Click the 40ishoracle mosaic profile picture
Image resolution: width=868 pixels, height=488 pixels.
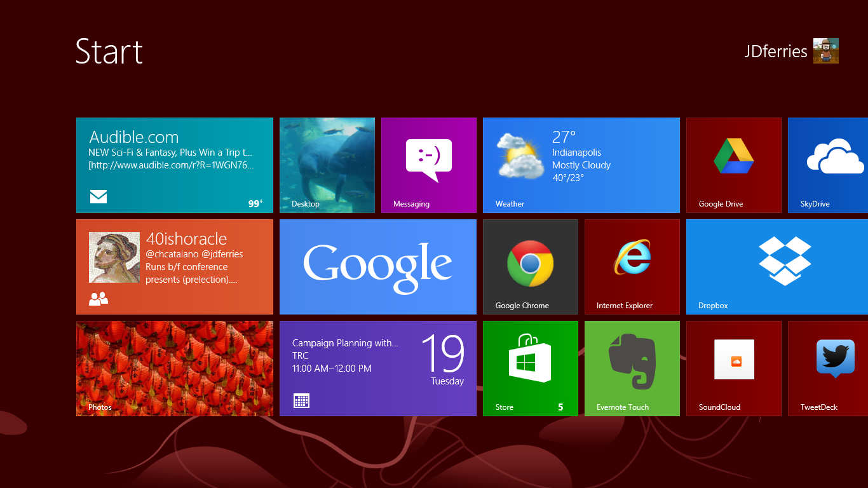114,257
